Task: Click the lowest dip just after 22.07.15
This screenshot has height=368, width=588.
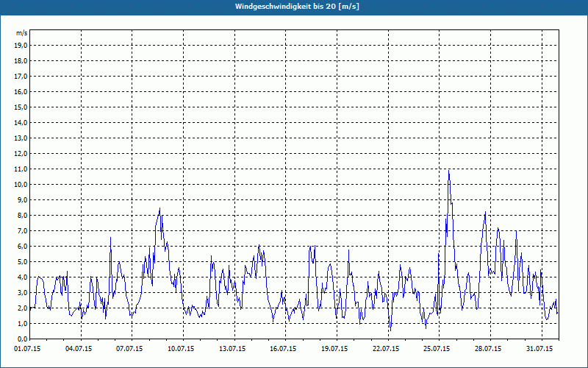Action: click(390, 330)
